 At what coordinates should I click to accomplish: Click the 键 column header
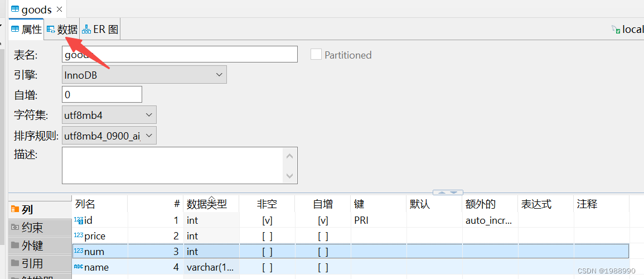tap(379, 204)
